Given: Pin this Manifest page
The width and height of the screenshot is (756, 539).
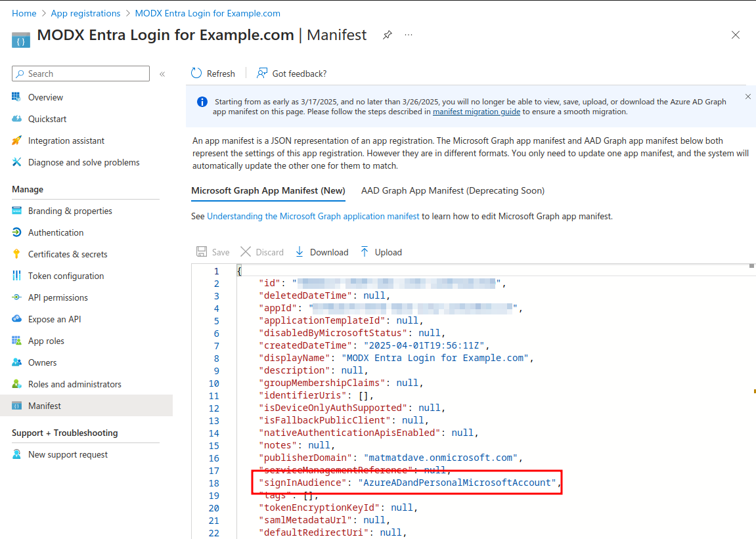Looking at the screenshot, I should pos(387,35).
